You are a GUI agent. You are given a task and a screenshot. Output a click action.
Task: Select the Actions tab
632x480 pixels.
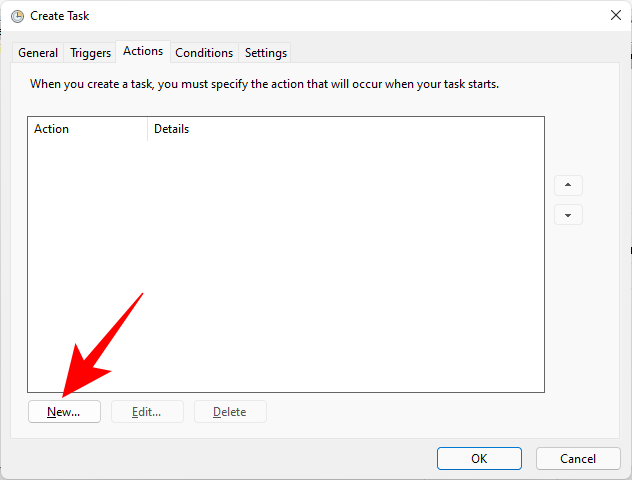pos(143,51)
